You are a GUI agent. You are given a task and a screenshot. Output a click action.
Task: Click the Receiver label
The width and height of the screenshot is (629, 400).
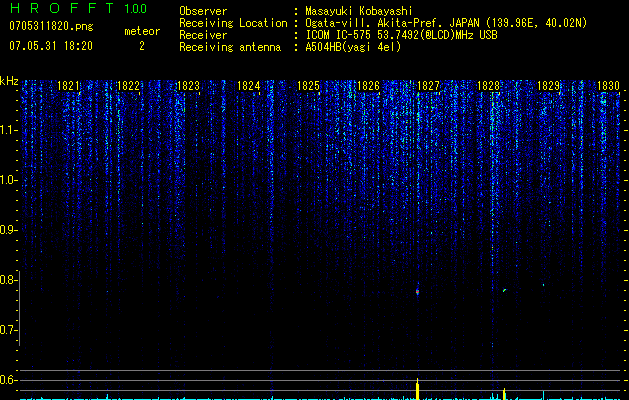tap(203, 35)
